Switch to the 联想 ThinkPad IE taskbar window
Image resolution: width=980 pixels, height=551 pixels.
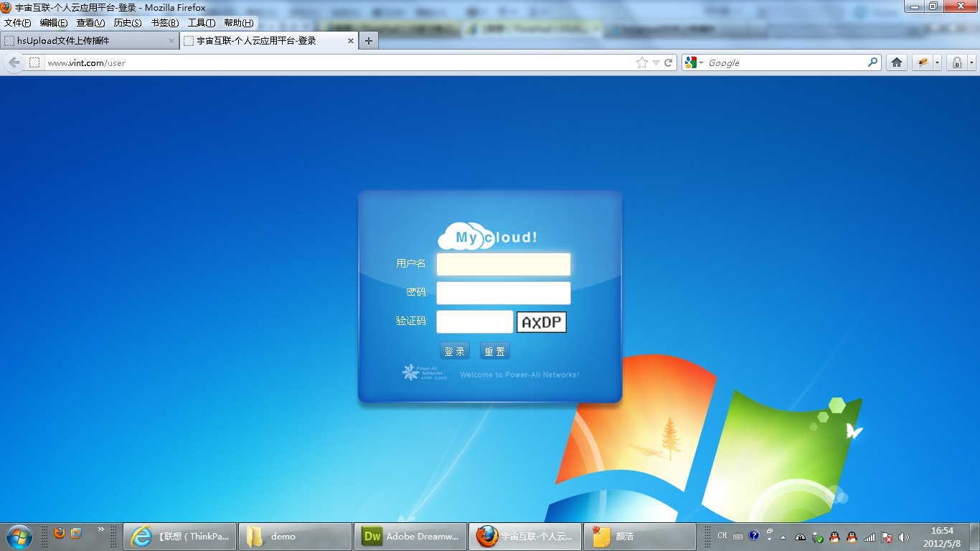[x=180, y=536]
